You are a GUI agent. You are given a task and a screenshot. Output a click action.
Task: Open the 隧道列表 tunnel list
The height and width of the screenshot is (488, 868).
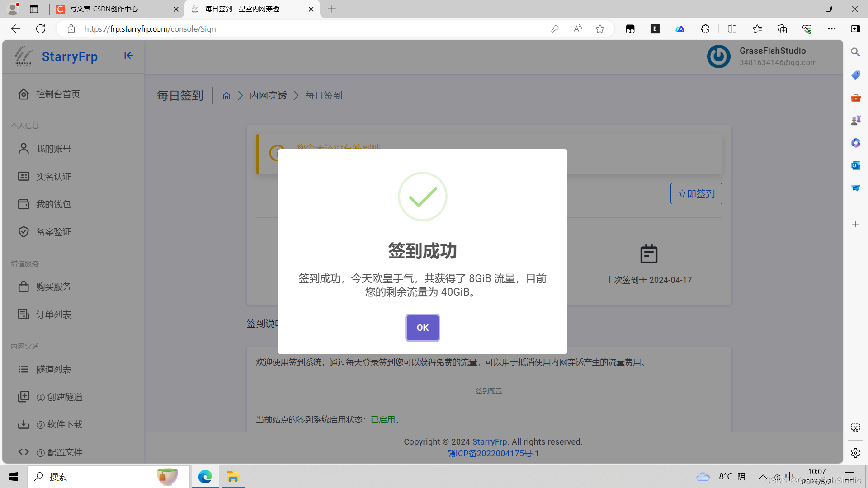pos(54,369)
